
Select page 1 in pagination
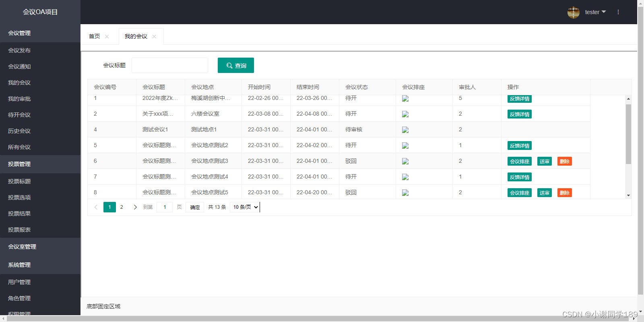point(109,207)
